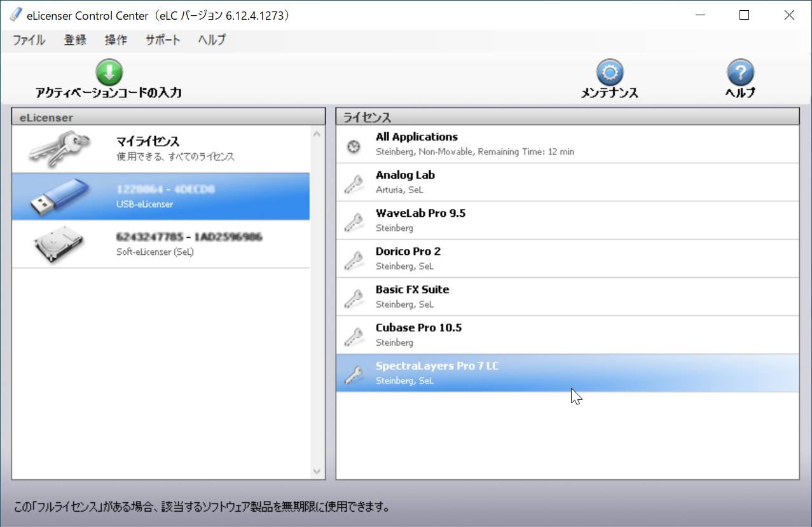Open the サポート menu
The width and height of the screenshot is (812, 527).
coord(163,40)
